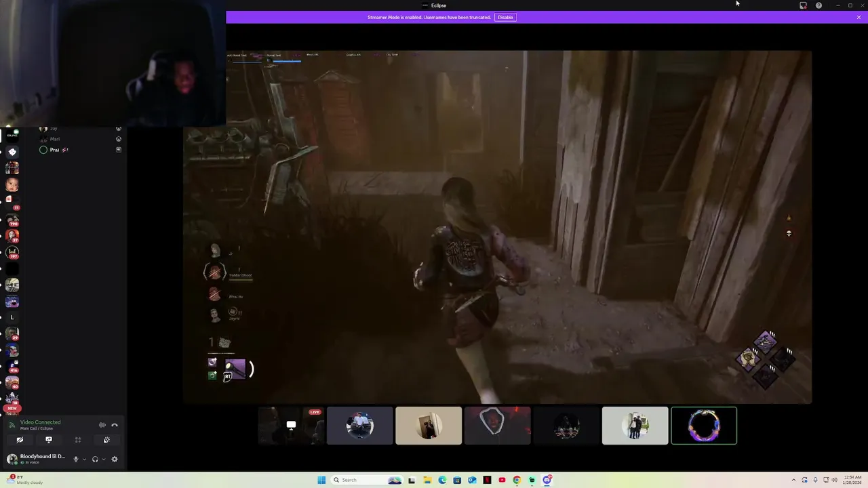Image resolution: width=868 pixels, height=488 pixels.
Task: Open server icon with 37 badge
Action: 12,235
